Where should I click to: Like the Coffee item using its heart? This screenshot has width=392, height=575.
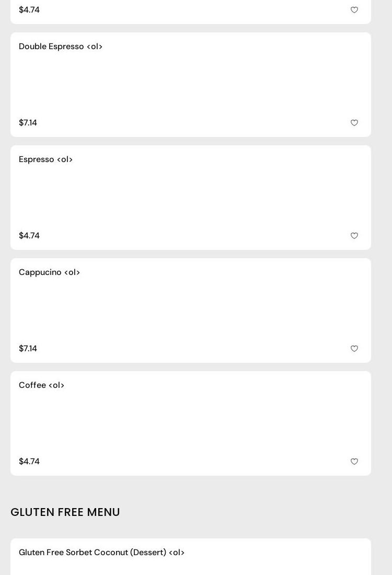(354, 462)
